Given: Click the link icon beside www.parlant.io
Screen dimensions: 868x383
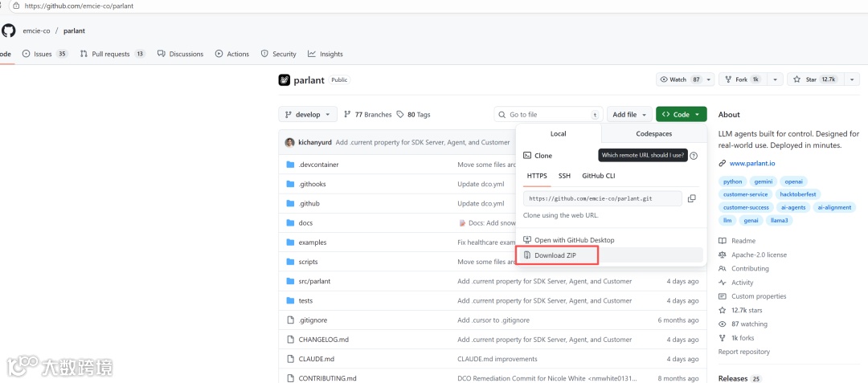Looking at the screenshot, I should [x=722, y=164].
